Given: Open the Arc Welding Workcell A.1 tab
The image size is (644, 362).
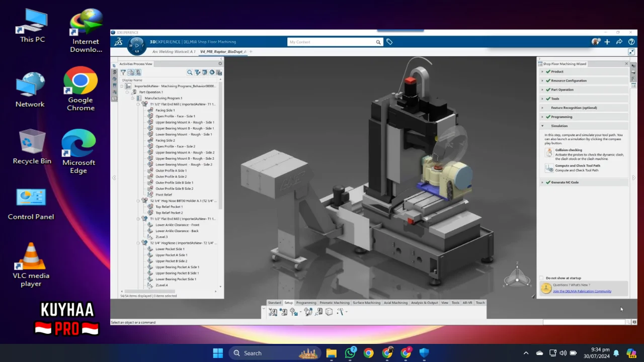Looking at the screenshot, I should pos(174,52).
